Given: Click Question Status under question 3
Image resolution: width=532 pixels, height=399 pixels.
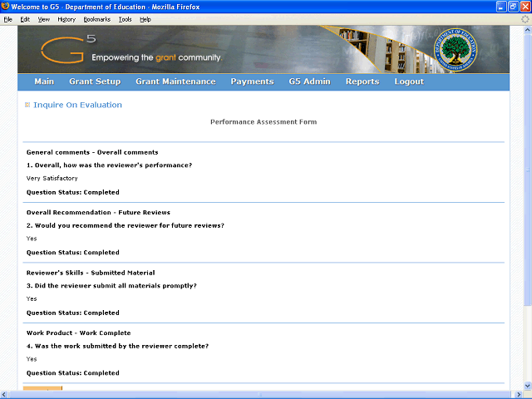Looking at the screenshot, I should (73, 313).
